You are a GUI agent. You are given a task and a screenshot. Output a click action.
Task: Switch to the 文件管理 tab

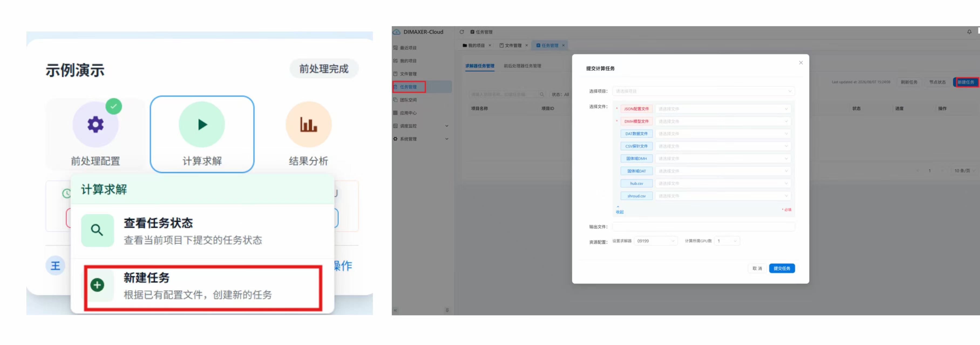[x=513, y=45]
